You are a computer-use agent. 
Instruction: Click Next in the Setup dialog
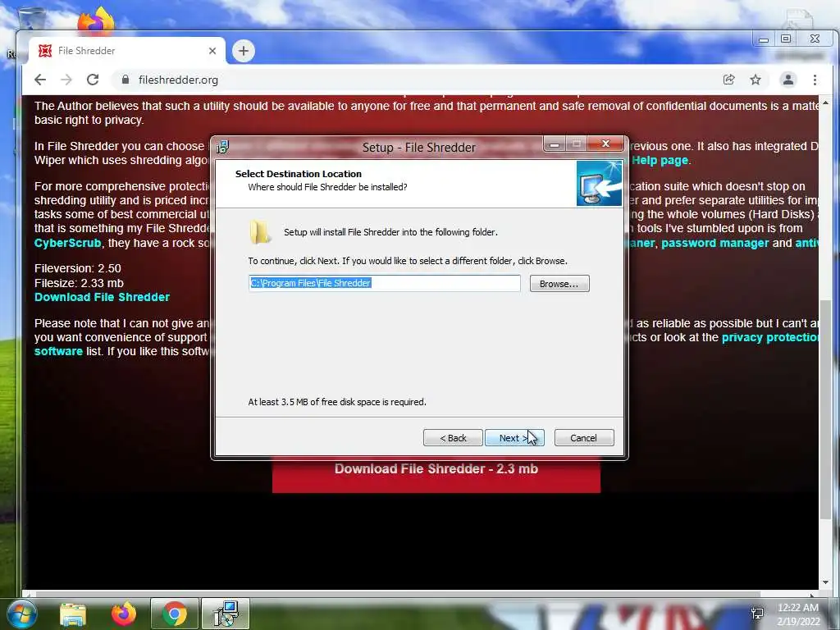pos(514,438)
